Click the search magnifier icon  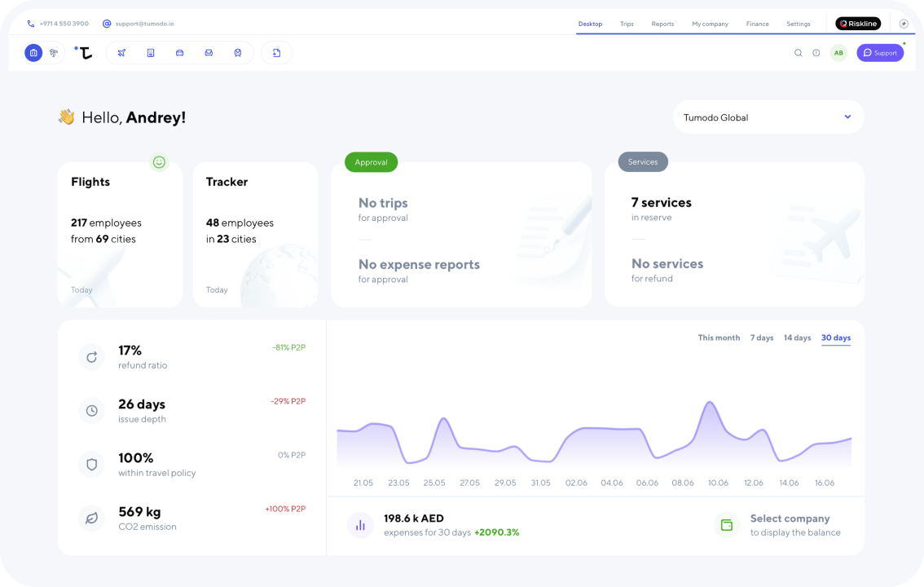[x=798, y=53]
